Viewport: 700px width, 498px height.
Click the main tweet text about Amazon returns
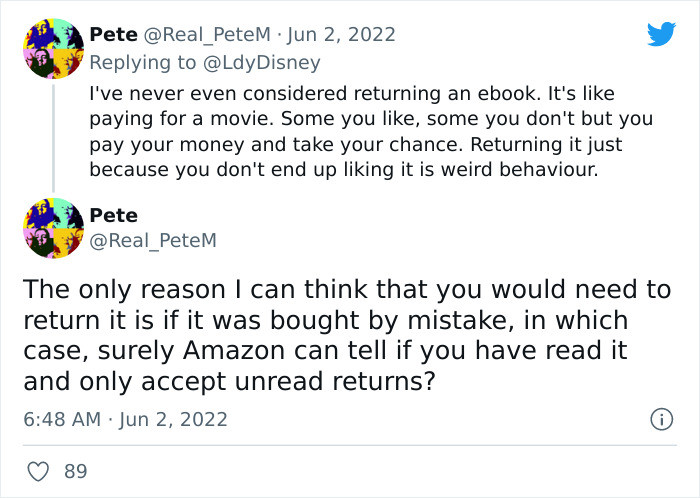coord(347,335)
